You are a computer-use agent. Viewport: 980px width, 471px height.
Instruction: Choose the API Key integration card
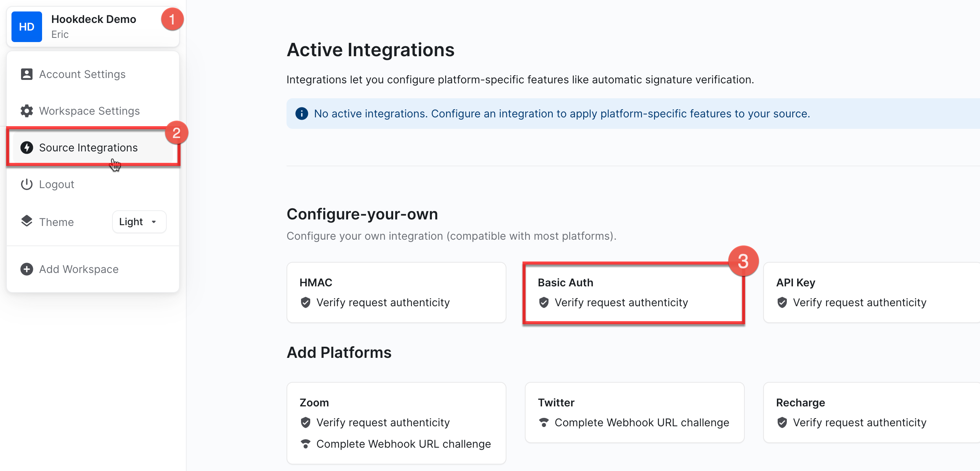click(871, 292)
